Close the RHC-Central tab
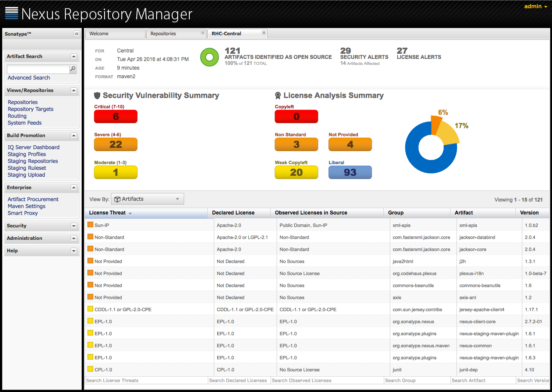This screenshot has width=552, height=392. pos(264,33)
